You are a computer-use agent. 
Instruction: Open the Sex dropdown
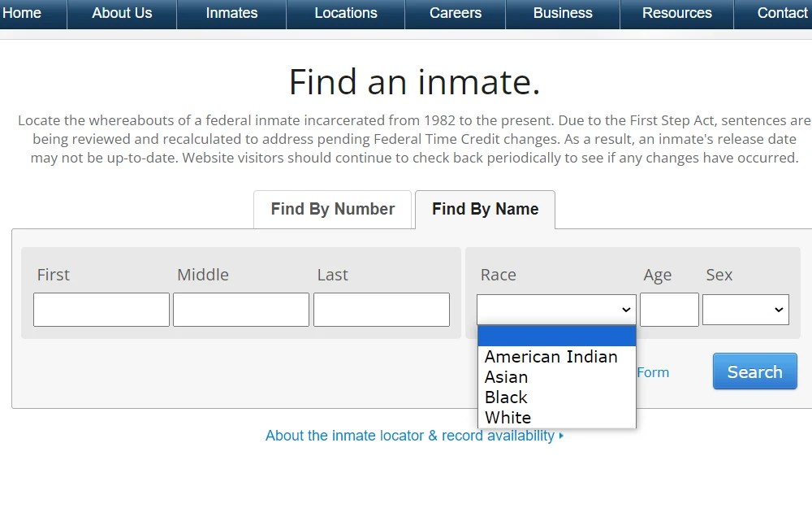745,309
